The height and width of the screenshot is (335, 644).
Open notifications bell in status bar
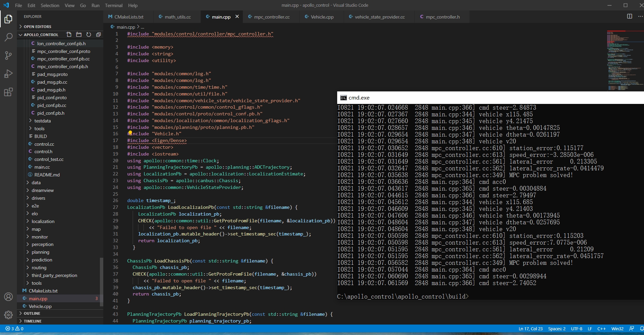click(x=642, y=329)
